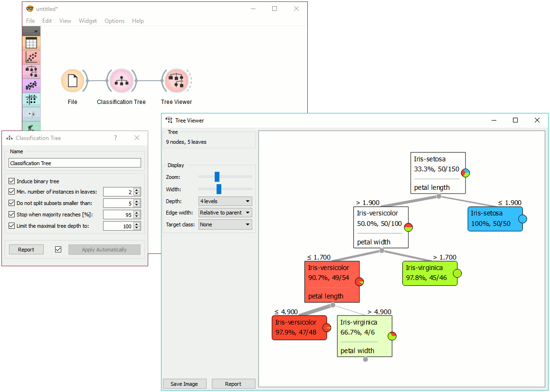Open the Unsupervised category in toolbox
The width and height of the screenshot is (550, 392).
31,114
